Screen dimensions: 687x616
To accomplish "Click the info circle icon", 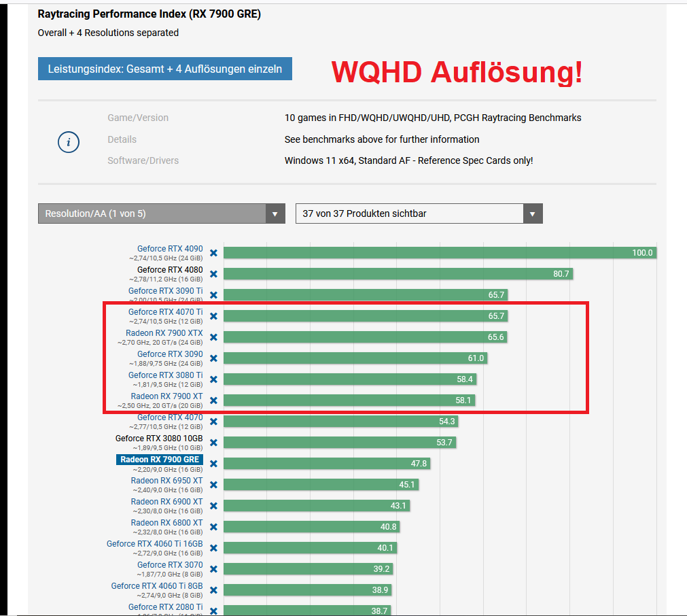I will pyautogui.click(x=69, y=142).
